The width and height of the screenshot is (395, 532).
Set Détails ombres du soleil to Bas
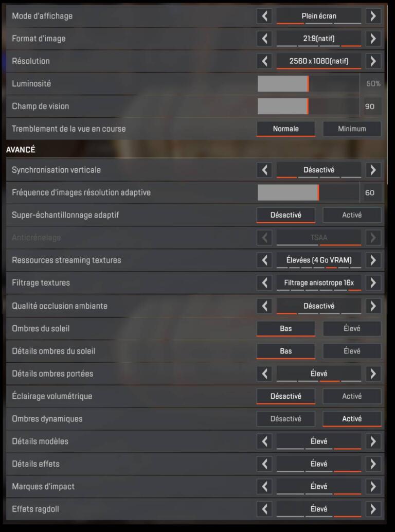(285, 351)
